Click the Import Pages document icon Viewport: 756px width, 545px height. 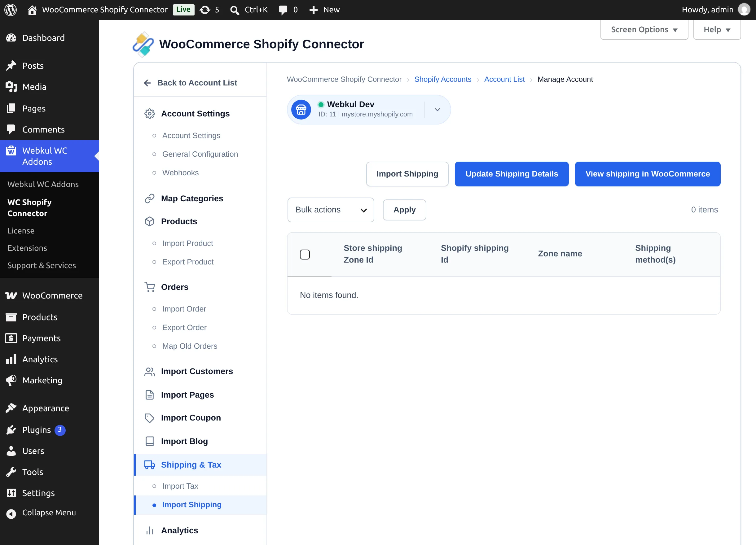[x=149, y=395]
